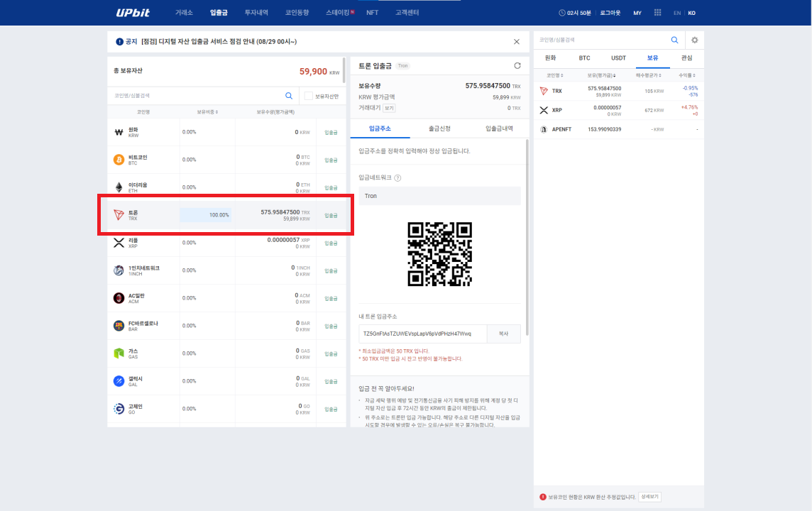Open the 거래소 menu in header
812x511 pixels.
click(x=184, y=13)
